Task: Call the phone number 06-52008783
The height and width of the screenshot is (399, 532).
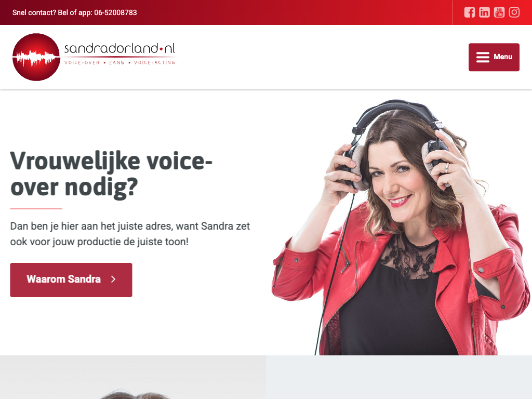Action: point(115,12)
